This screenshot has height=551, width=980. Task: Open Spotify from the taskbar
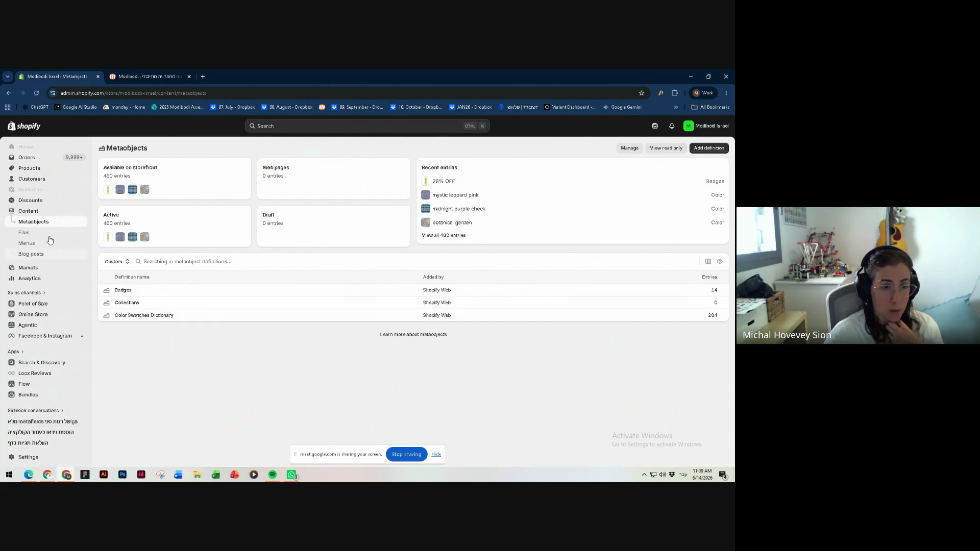(273, 475)
